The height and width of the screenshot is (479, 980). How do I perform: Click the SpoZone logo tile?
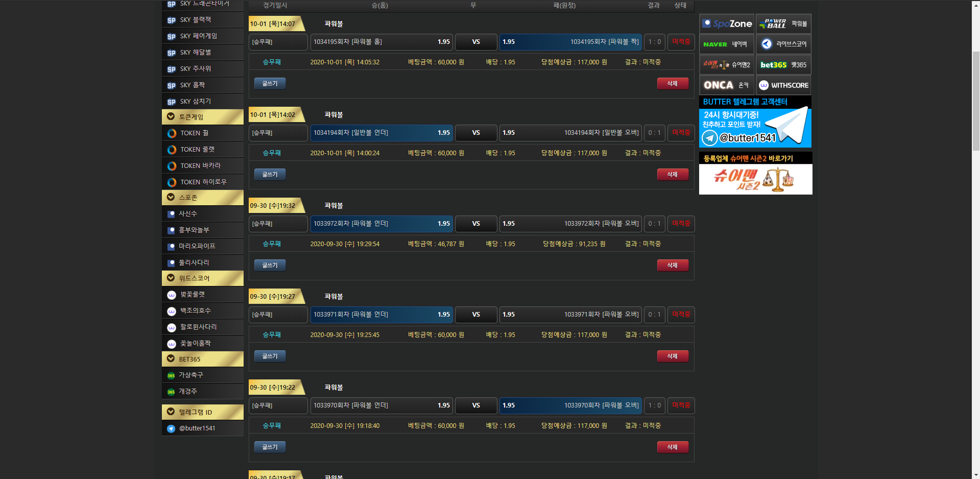pyautogui.click(x=726, y=24)
